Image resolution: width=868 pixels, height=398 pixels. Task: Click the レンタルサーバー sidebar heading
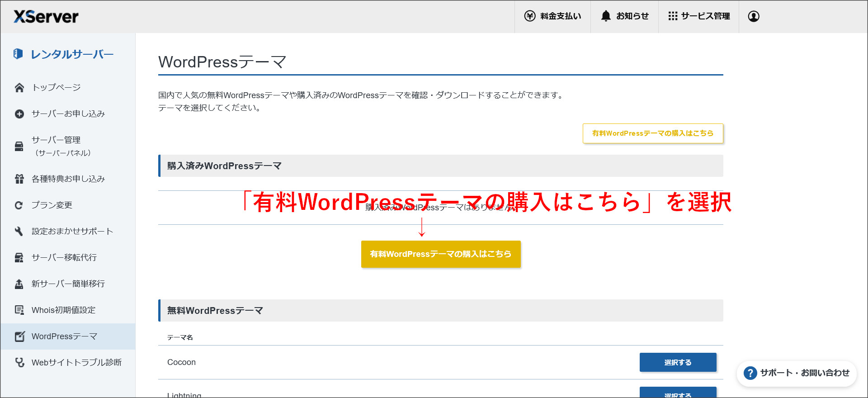(72, 54)
